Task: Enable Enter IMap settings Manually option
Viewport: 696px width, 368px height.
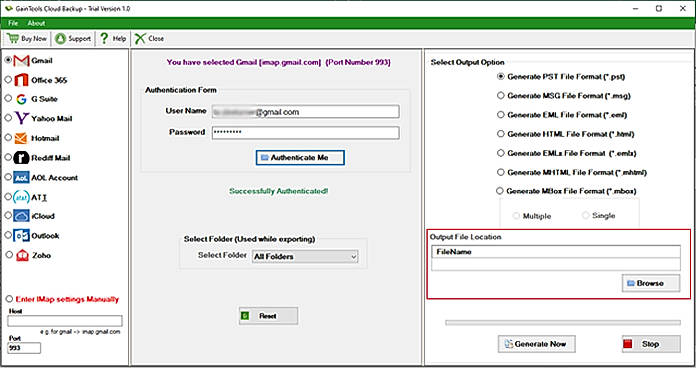Action: click(x=9, y=299)
